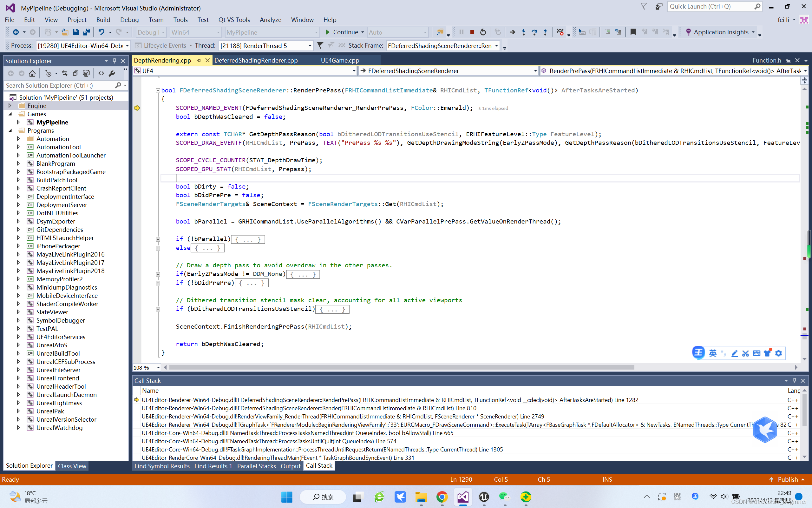The height and width of the screenshot is (508, 812).
Task: Collapse the RenderPrePass function outline
Action: 158,90
